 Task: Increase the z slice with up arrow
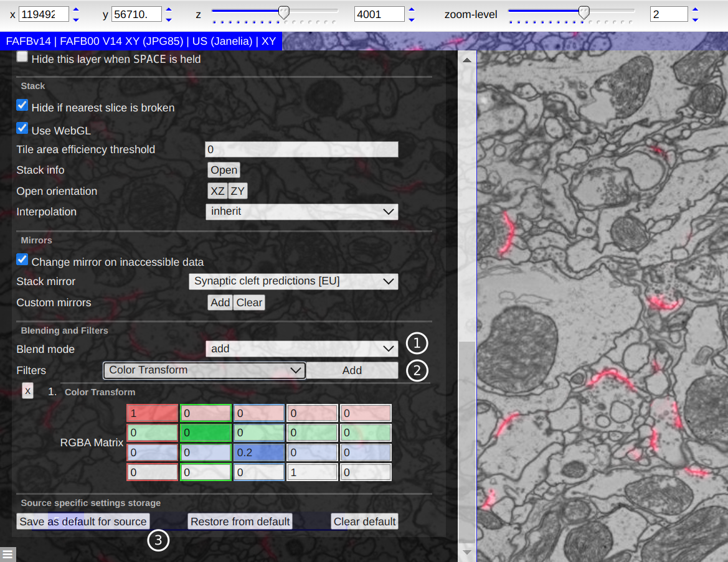pos(411,9)
